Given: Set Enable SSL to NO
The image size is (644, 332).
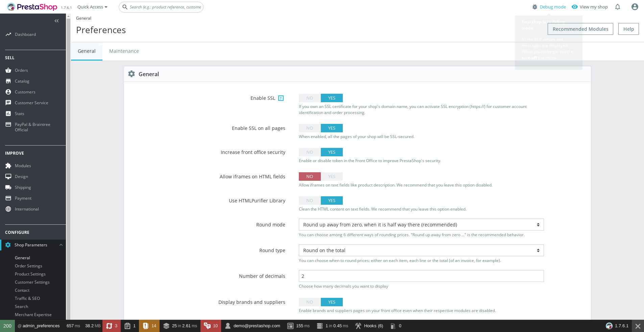Looking at the screenshot, I should (x=310, y=98).
